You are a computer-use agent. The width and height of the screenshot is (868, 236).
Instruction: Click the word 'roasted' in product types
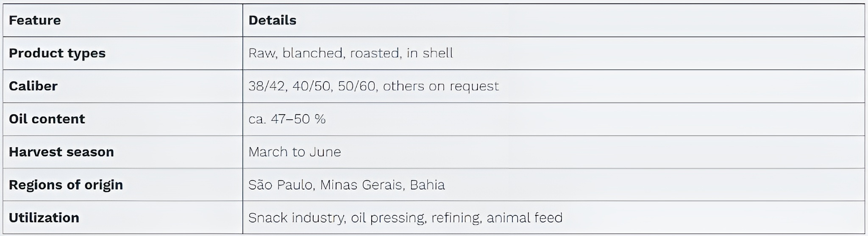point(375,53)
